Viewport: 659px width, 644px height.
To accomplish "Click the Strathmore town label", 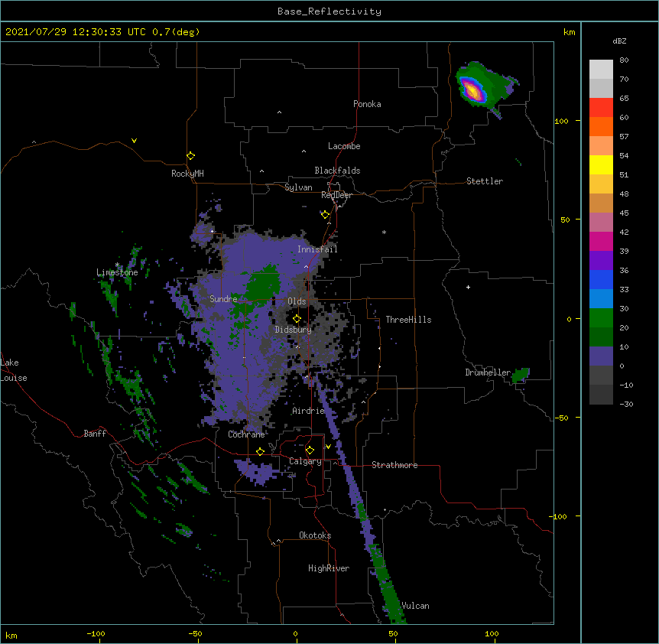I will click(x=394, y=465).
